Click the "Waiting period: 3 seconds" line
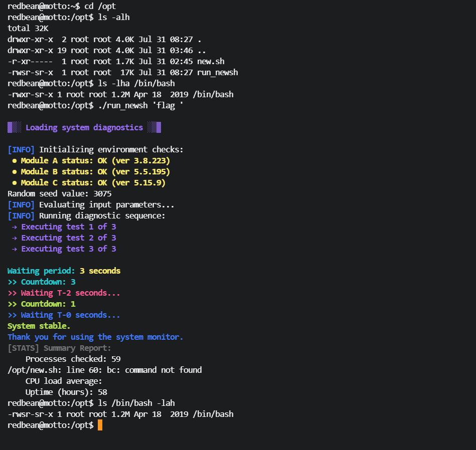476x450 pixels. (64, 271)
